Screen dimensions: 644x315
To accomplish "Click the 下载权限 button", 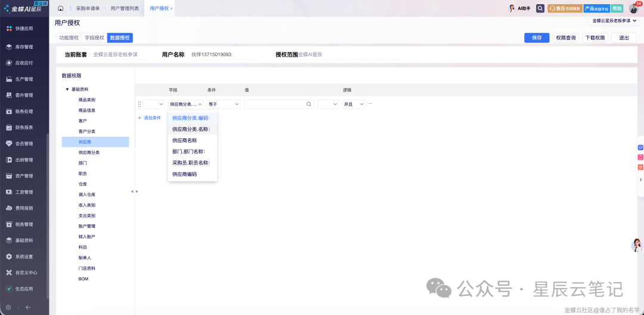I will pos(595,38).
